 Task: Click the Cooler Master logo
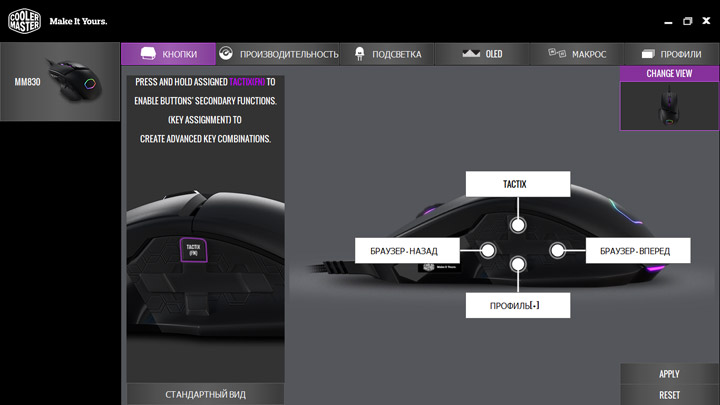click(x=24, y=21)
